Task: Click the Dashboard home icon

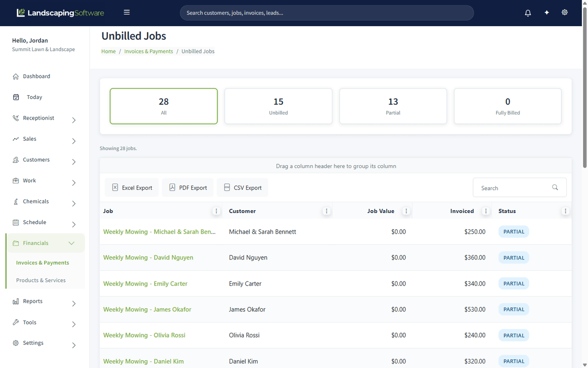Action: pyautogui.click(x=16, y=76)
